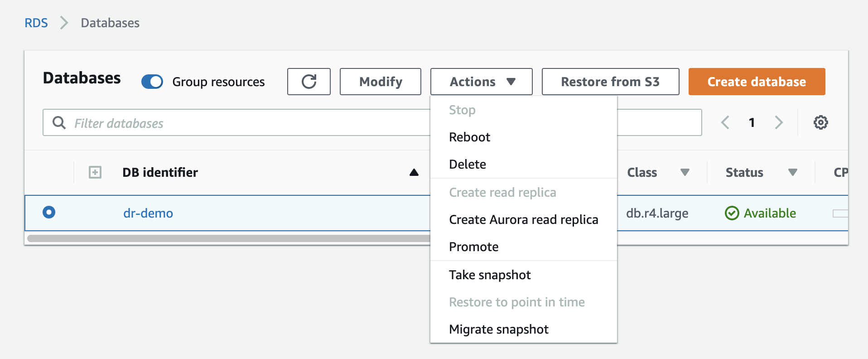Choose Reboot from the Actions menu
The height and width of the screenshot is (359, 868).
click(x=469, y=137)
